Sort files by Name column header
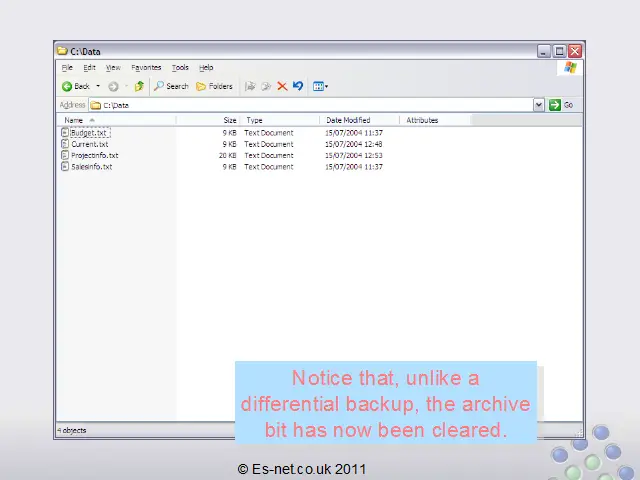This screenshot has height=480, width=640. (74, 120)
